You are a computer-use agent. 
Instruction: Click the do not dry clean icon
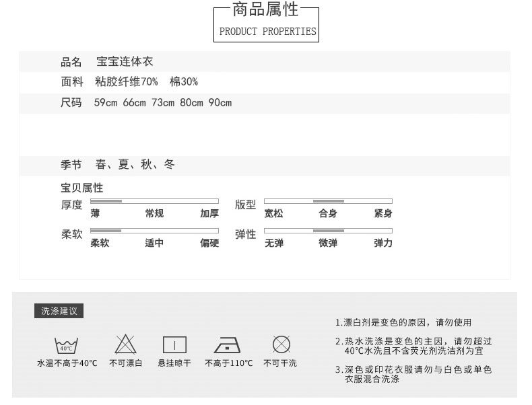(281, 344)
